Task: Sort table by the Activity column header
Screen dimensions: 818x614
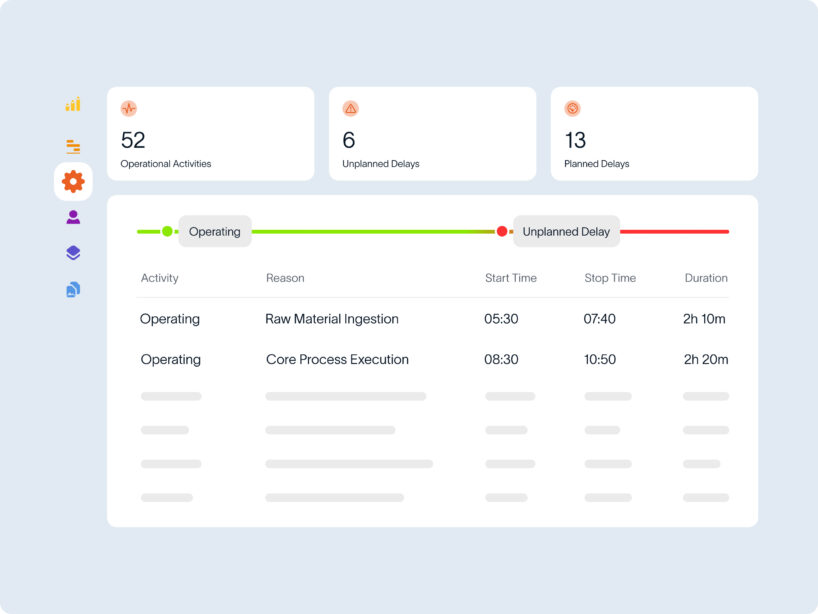Action: coord(159,278)
